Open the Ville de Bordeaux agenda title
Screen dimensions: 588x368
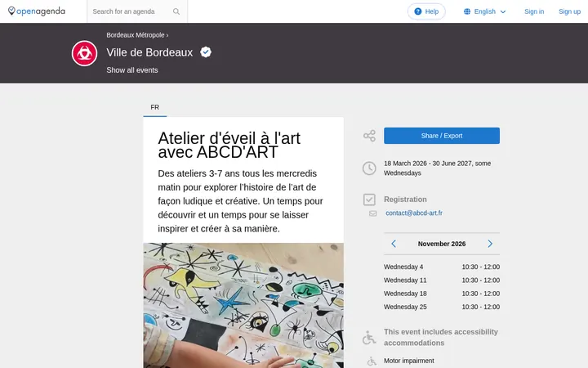(x=149, y=52)
